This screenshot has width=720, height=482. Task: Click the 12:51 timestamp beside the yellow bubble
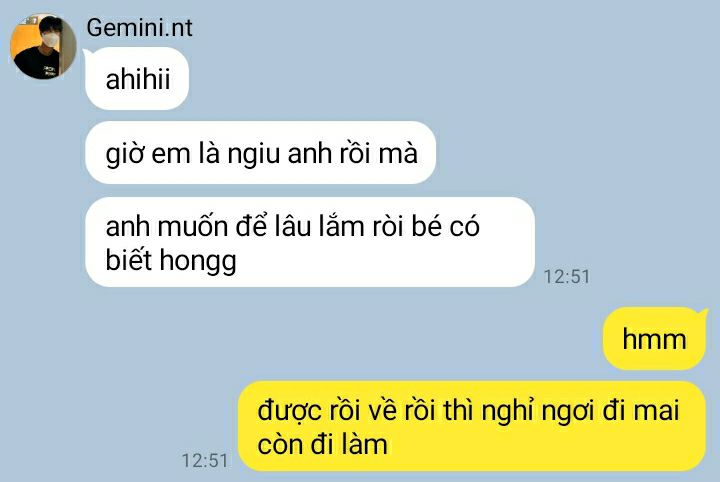pos(205,460)
